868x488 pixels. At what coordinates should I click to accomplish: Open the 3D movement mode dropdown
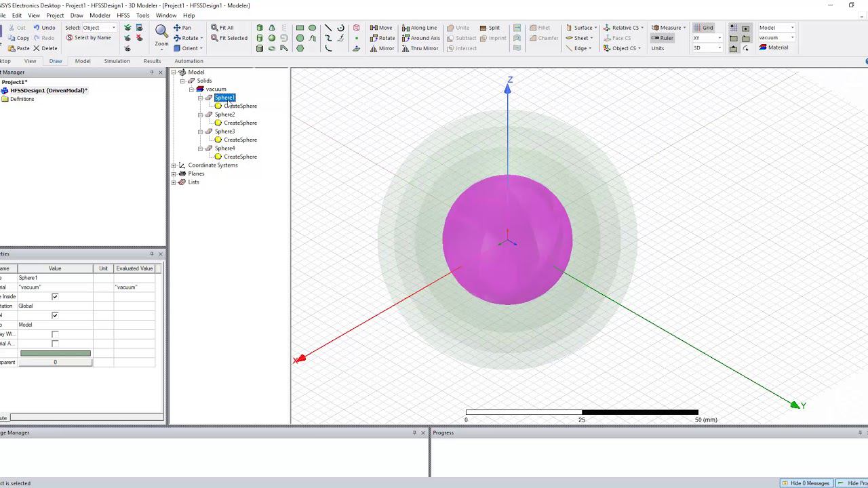coord(707,48)
